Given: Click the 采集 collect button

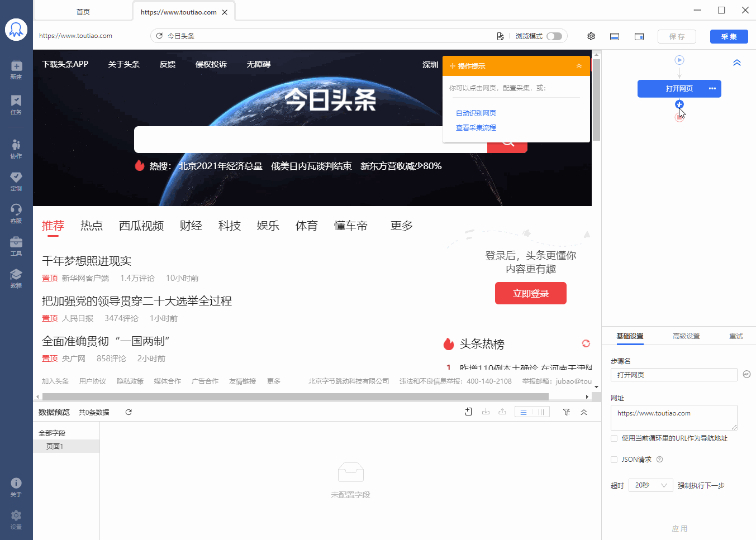Looking at the screenshot, I should pos(729,36).
